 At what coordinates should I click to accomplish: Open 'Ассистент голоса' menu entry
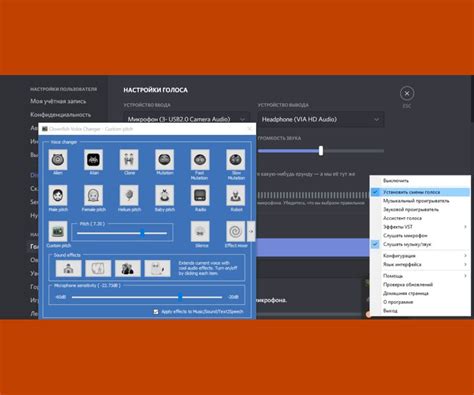(420, 218)
